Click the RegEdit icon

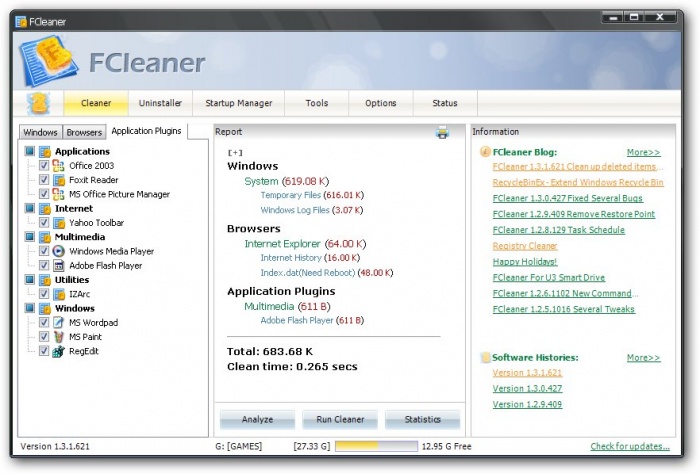pyautogui.click(x=58, y=351)
